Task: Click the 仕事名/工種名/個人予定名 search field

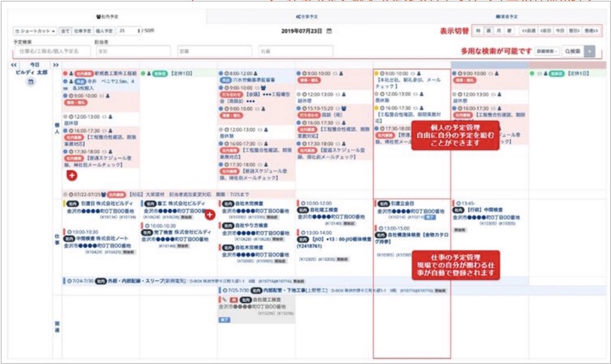Action: click(x=52, y=51)
